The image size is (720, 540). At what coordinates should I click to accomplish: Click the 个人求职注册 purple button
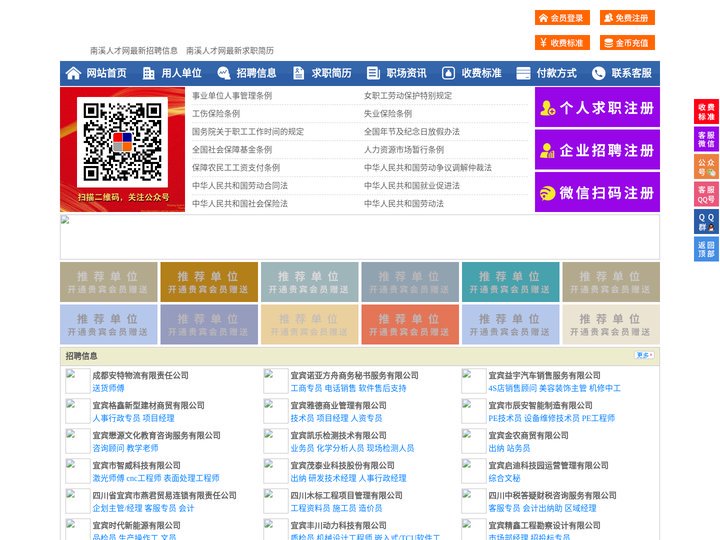[x=597, y=107]
